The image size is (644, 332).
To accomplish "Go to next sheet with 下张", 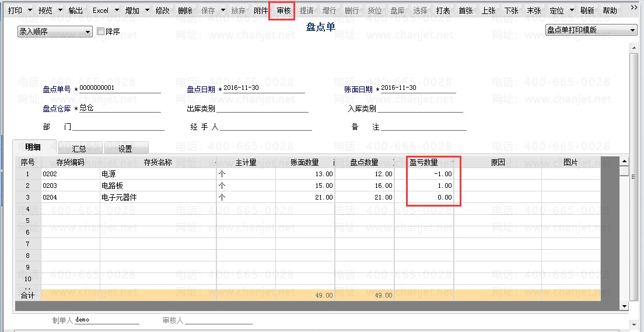I will [x=512, y=11].
